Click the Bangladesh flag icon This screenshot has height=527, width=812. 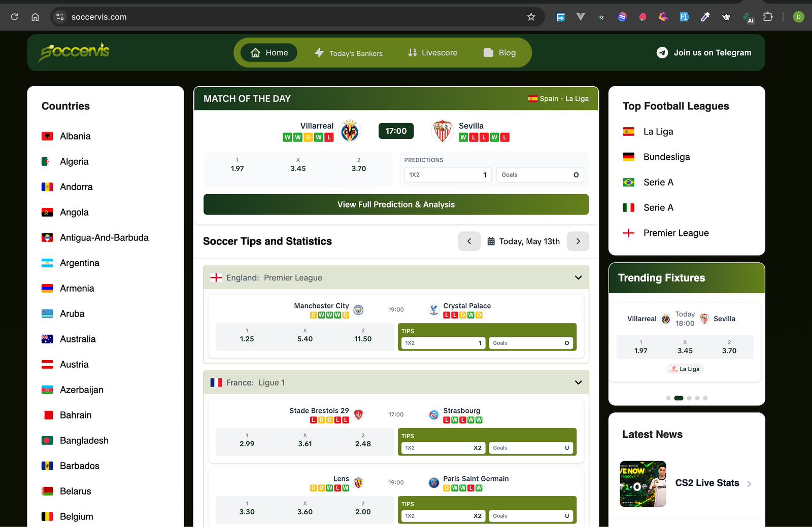click(x=47, y=440)
